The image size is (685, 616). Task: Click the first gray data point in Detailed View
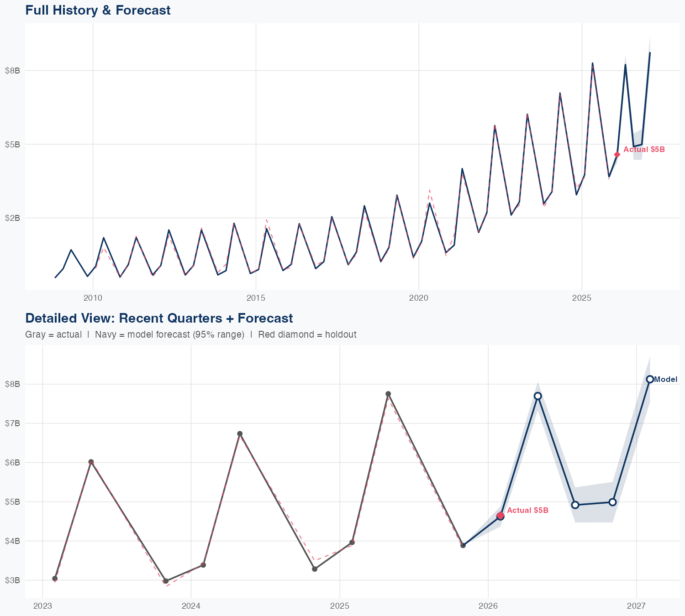55,579
